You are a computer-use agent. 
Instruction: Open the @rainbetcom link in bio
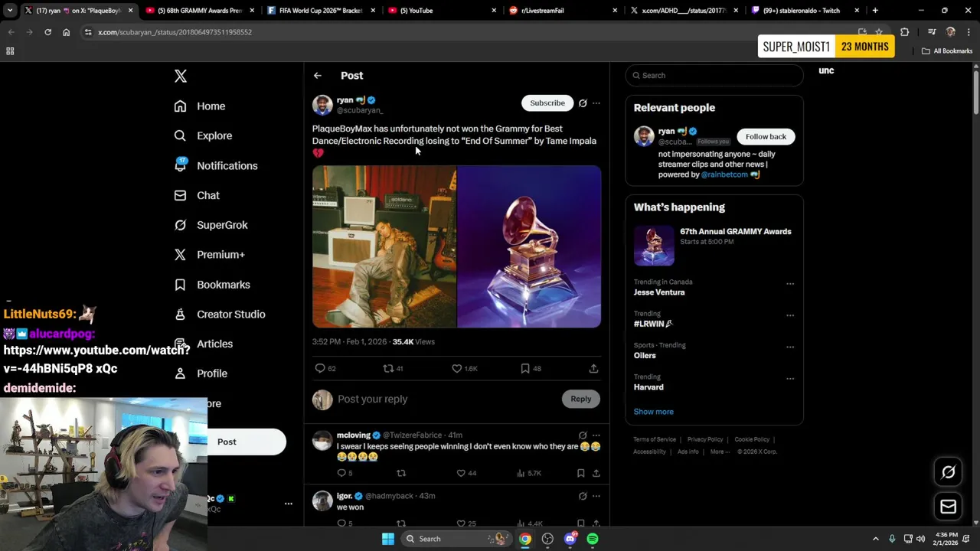[x=724, y=174]
